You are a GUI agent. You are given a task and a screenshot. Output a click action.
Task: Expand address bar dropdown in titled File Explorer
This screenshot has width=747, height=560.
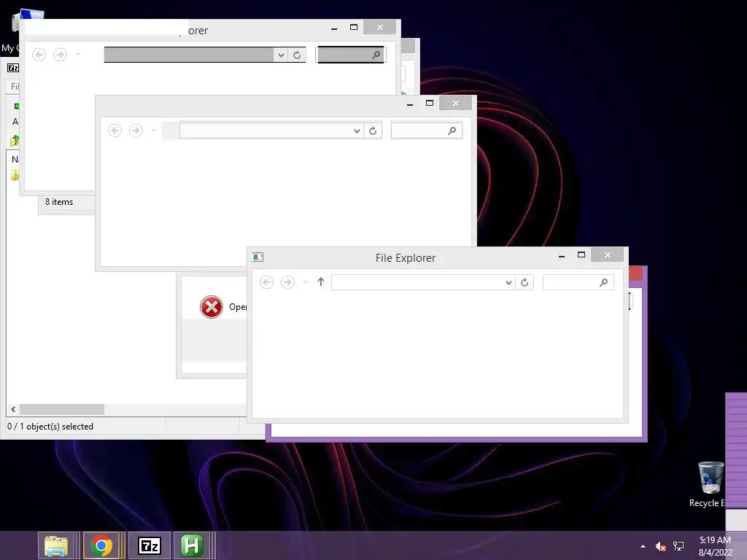point(508,282)
